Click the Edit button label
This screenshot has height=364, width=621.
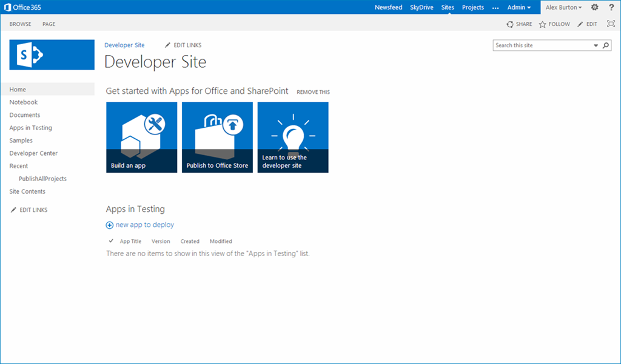592,24
